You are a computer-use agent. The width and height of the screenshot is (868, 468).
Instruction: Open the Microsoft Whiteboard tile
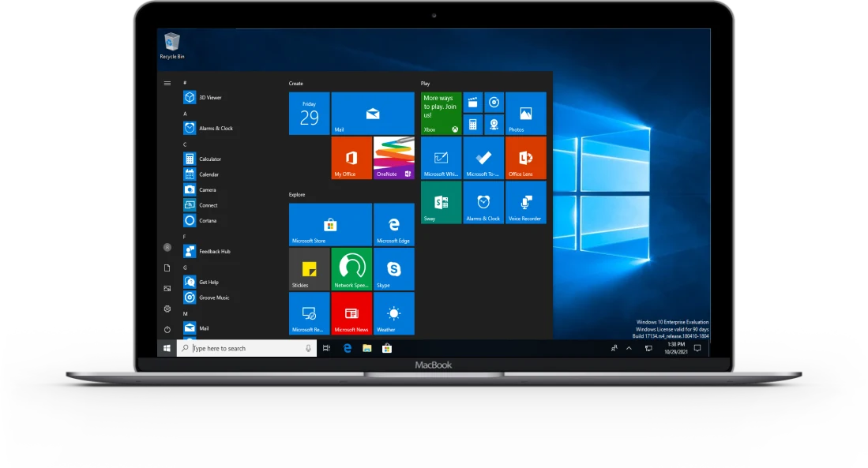(x=442, y=158)
